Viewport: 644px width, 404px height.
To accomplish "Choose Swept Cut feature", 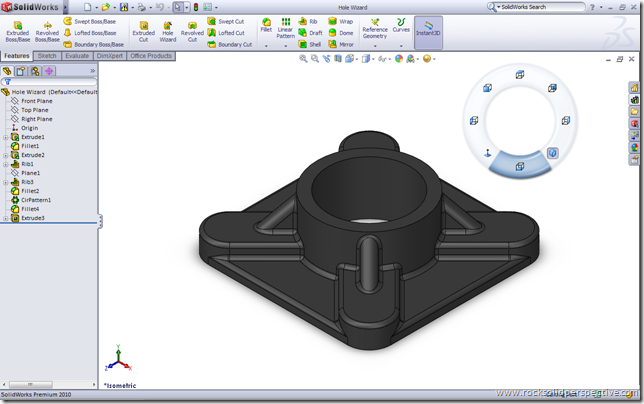I will [226, 21].
